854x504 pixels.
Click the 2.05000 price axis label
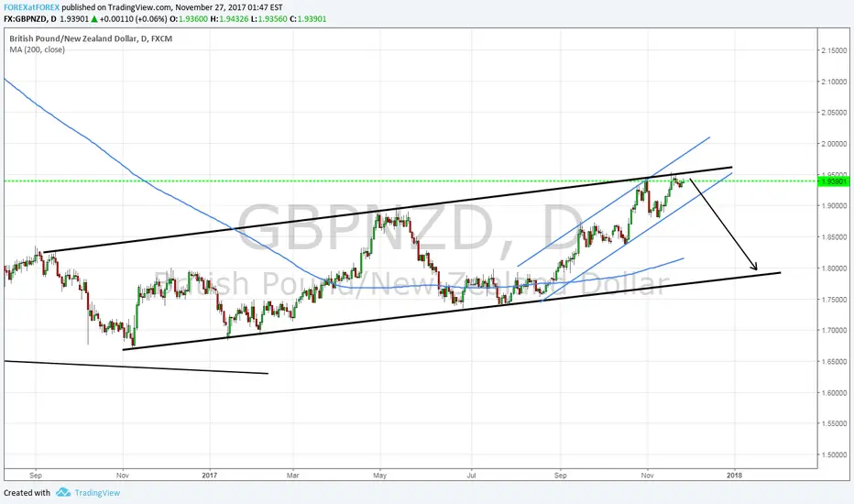click(834, 113)
